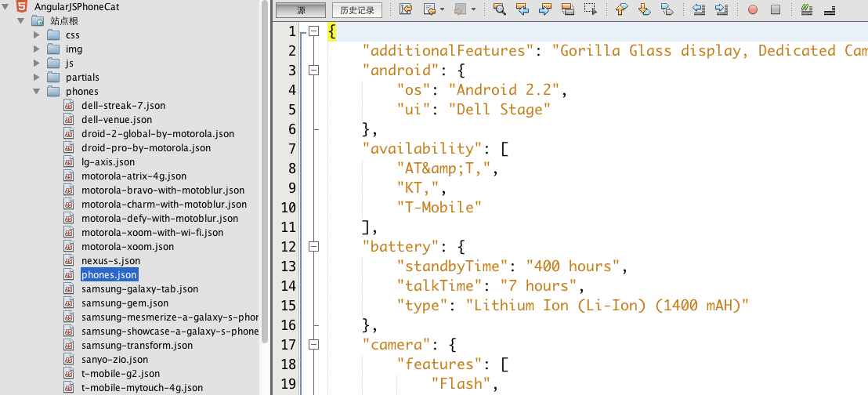
Task: Click the project tree vertical scrollbar
Action: point(264,172)
